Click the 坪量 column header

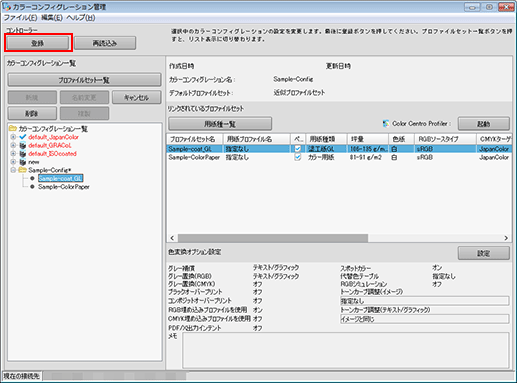click(x=368, y=139)
